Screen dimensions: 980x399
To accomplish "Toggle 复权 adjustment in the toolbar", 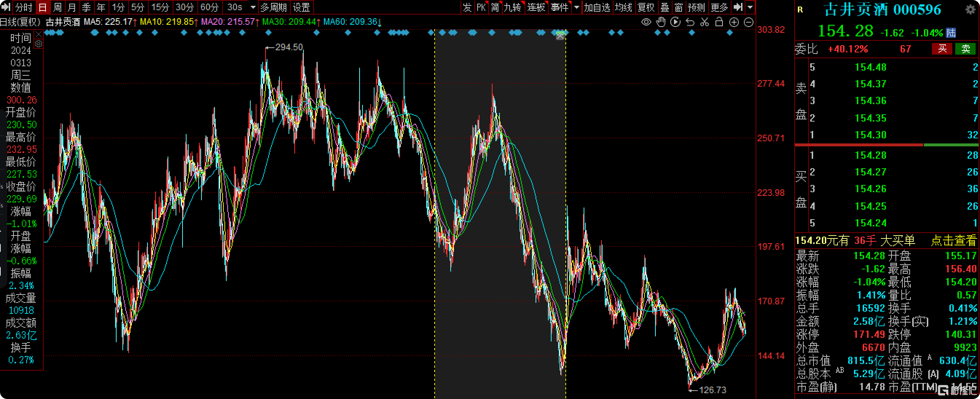I will click(x=646, y=7).
